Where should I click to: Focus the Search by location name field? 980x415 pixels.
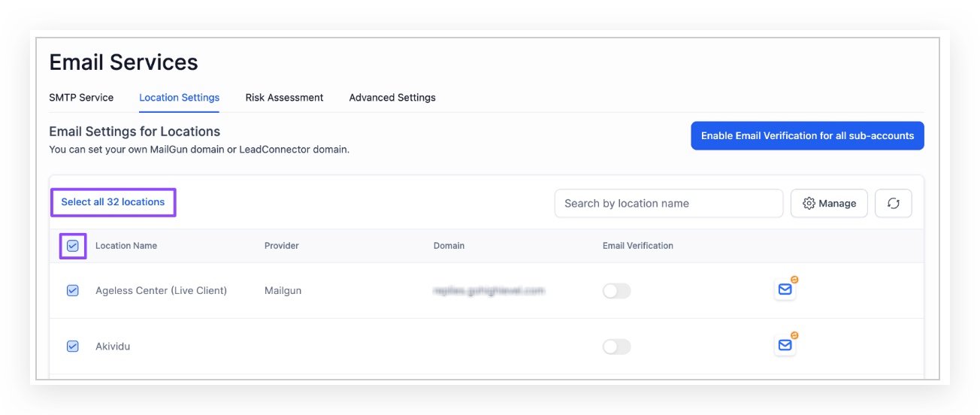point(668,204)
